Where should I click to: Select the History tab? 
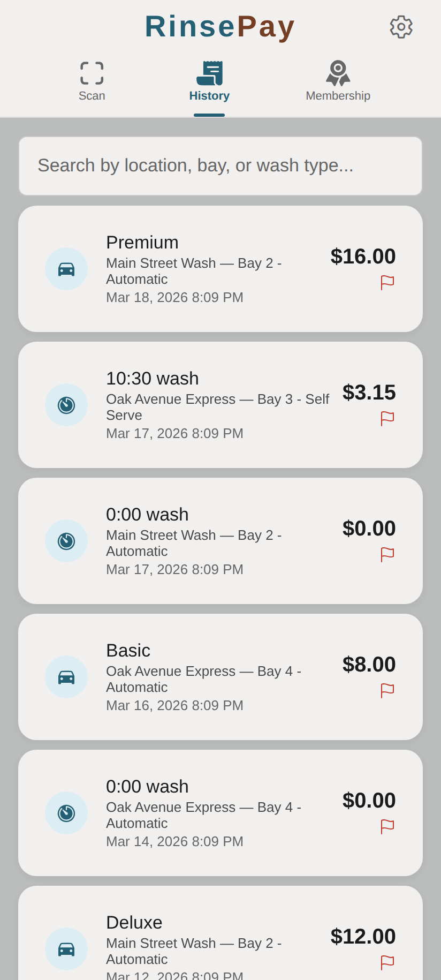coord(209,81)
